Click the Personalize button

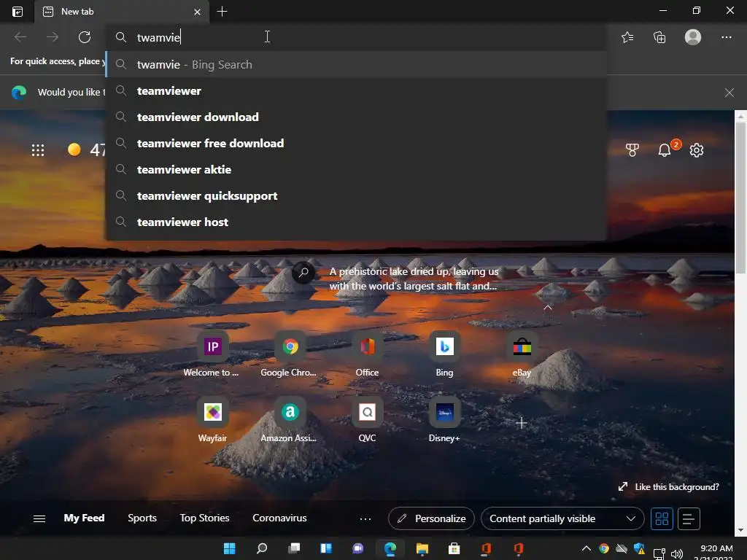pos(431,518)
